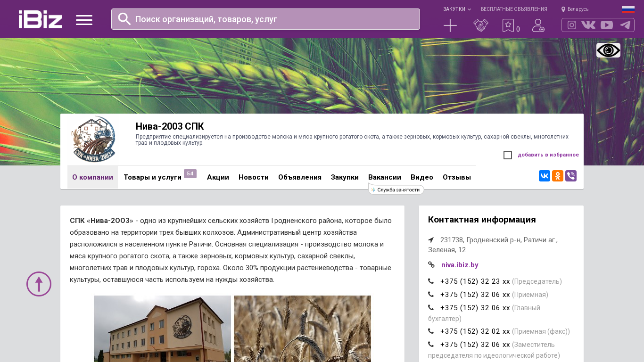Click the plus add icon
This screenshot has width=644, height=362.
[x=450, y=25]
